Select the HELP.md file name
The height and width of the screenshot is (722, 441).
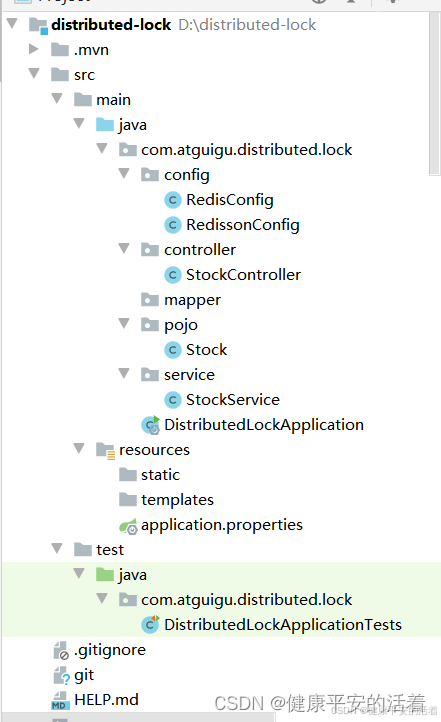tap(106, 700)
